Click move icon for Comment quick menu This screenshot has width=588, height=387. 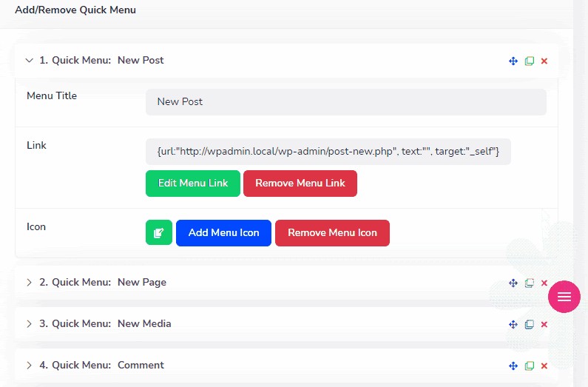[513, 366]
